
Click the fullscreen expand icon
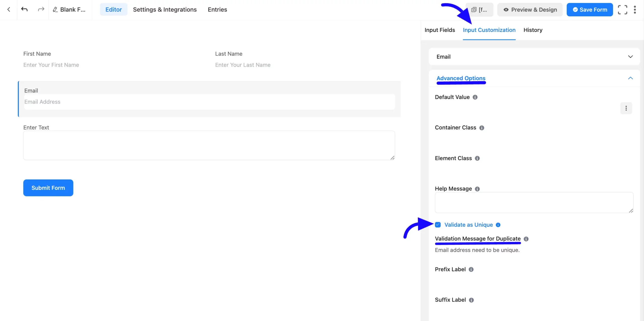tap(623, 10)
